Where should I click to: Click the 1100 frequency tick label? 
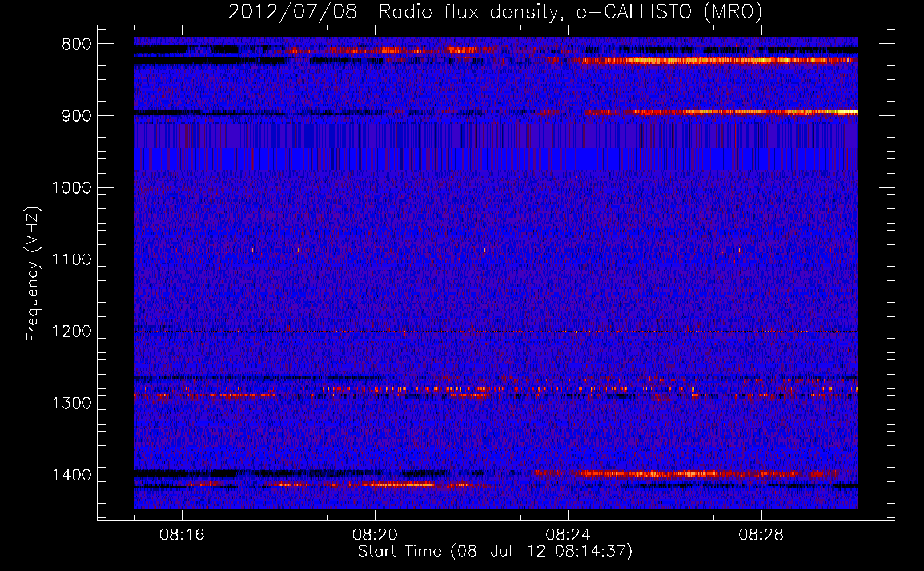(71, 260)
